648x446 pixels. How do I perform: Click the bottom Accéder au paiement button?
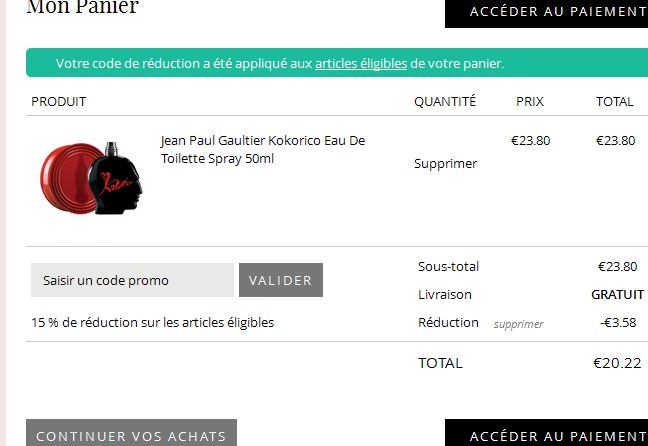(x=546, y=433)
